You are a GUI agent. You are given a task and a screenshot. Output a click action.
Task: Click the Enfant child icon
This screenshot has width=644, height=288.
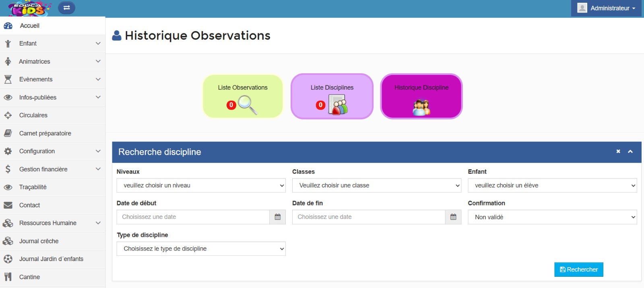click(x=8, y=44)
